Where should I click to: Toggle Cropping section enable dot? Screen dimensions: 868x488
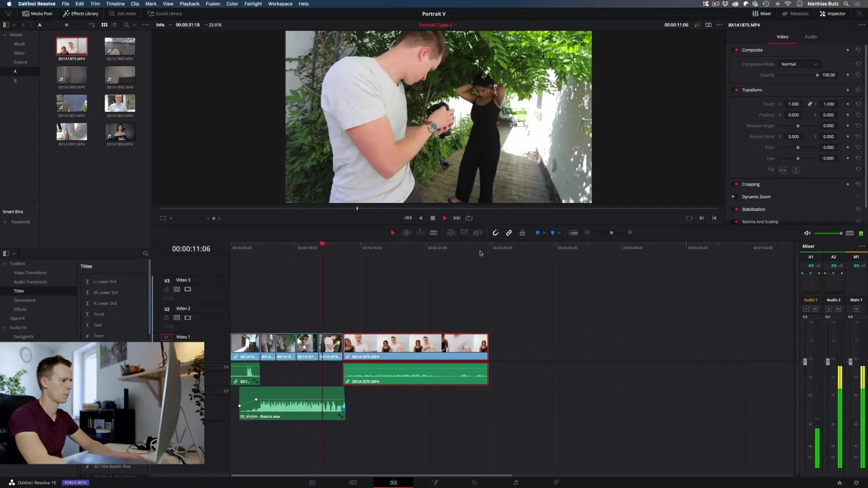[736, 184]
